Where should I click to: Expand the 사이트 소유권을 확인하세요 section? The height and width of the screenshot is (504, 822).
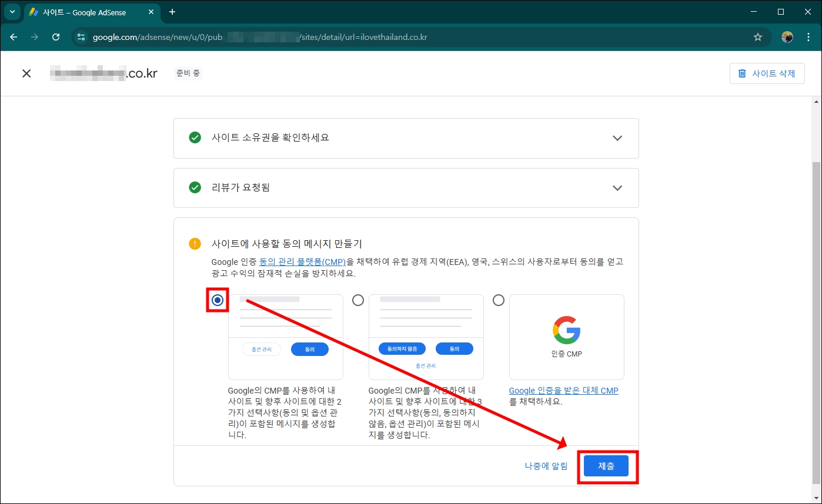[x=617, y=138]
